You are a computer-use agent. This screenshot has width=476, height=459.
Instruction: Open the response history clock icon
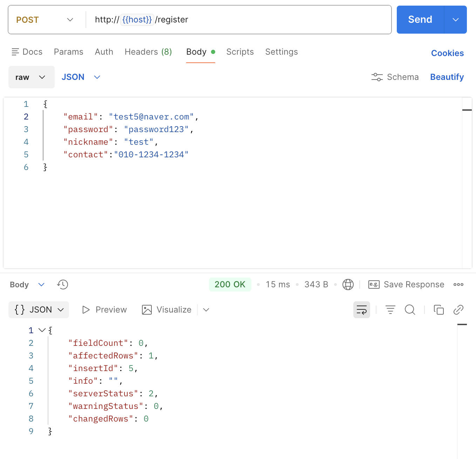63,285
